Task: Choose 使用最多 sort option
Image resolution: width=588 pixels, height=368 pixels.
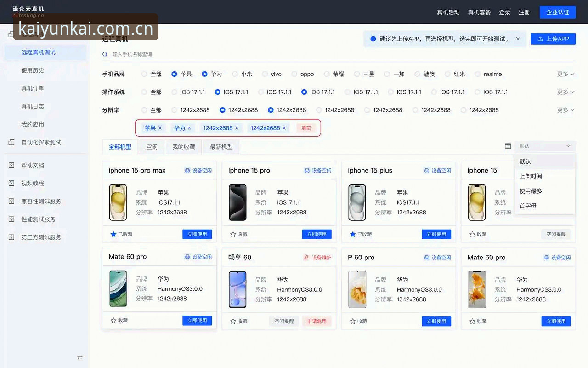Action: (x=545, y=191)
